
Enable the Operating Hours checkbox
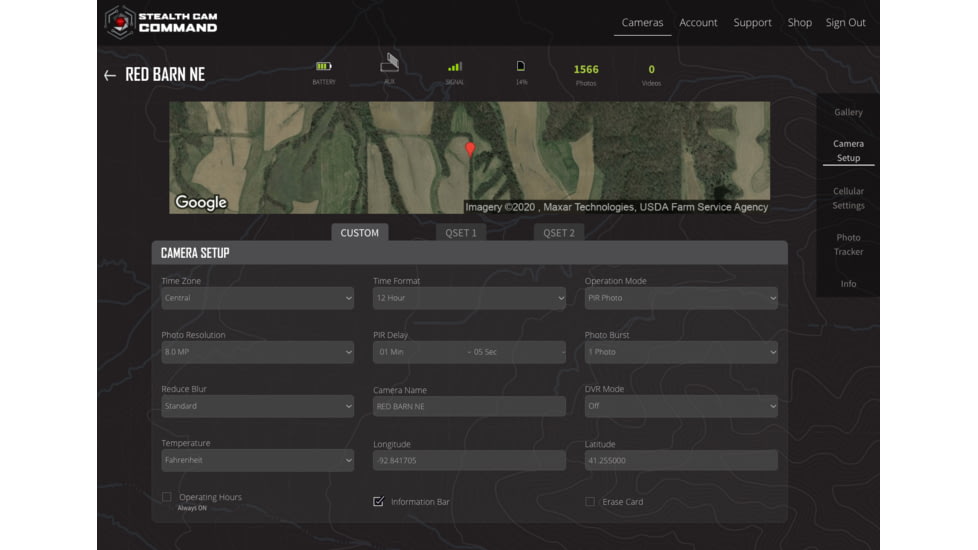[x=167, y=497]
